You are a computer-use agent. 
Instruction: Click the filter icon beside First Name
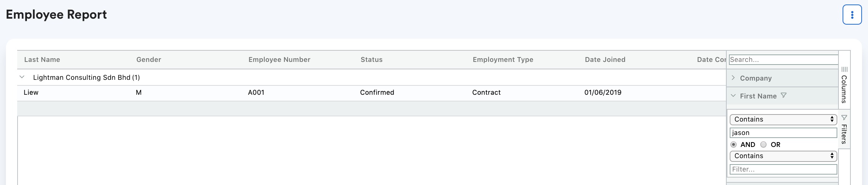(784, 95)
